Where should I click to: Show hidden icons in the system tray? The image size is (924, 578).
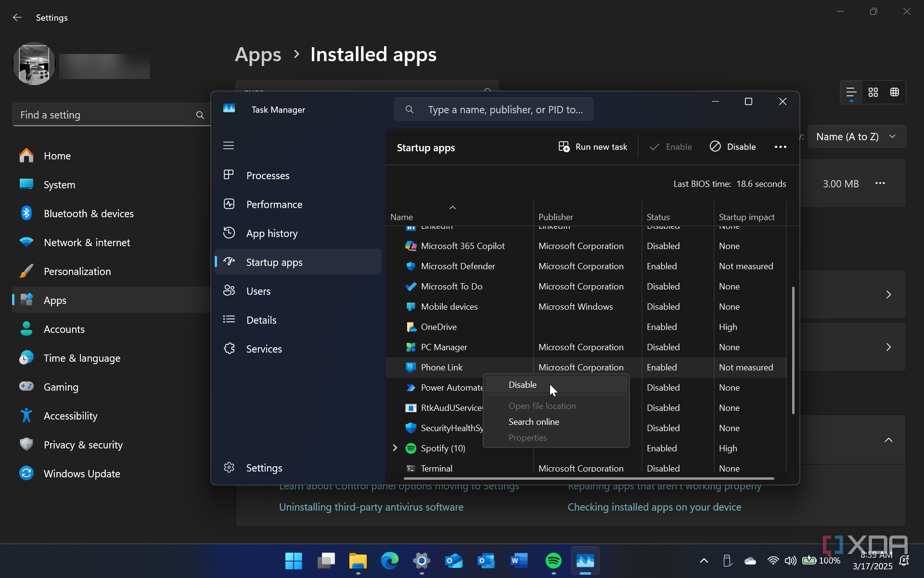tap(704, 561)
